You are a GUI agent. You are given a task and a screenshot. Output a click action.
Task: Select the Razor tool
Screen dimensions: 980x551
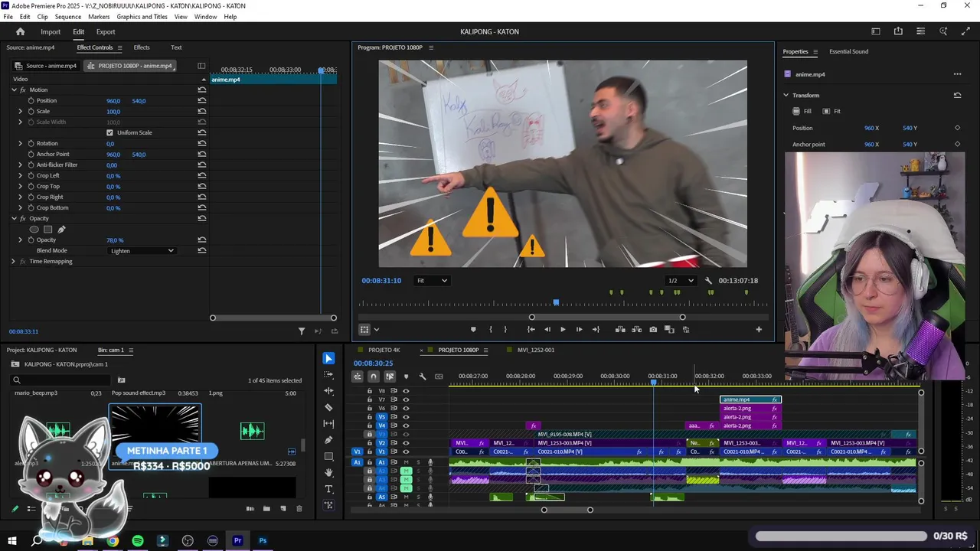(x=328, y=407)
